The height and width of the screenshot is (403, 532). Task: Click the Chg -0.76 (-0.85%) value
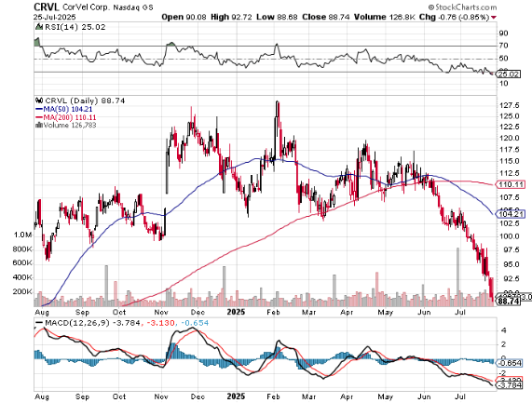pyautogui.click(x=455, y=17)
